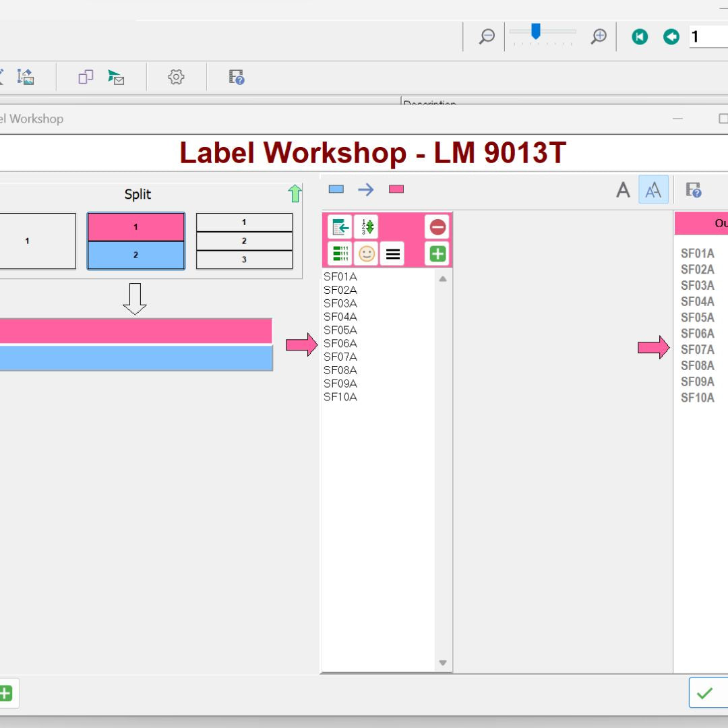Select the three-row split layout option
This screenshot has height=728, width=728.
pyautogui.click(x=244, y=241)
